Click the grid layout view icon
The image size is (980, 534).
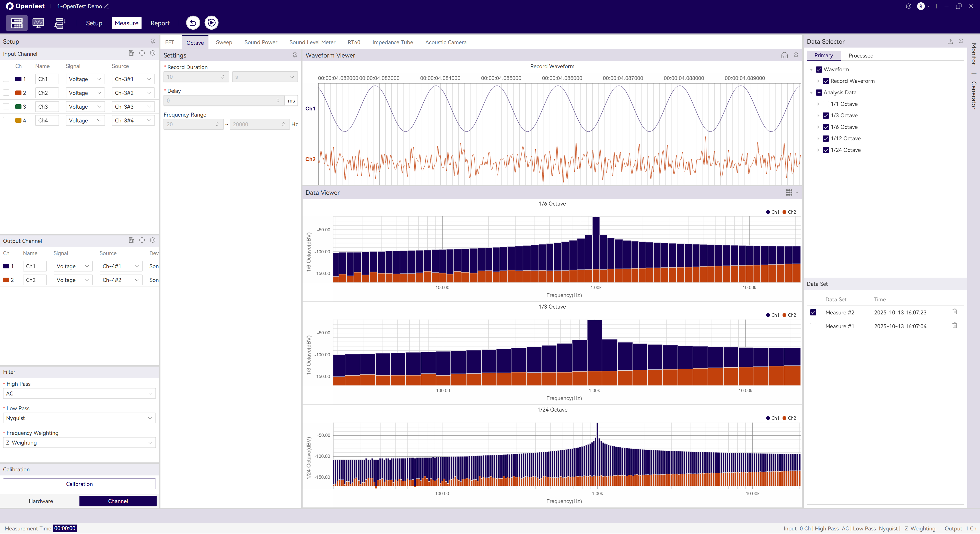click(x=16, y=23)
